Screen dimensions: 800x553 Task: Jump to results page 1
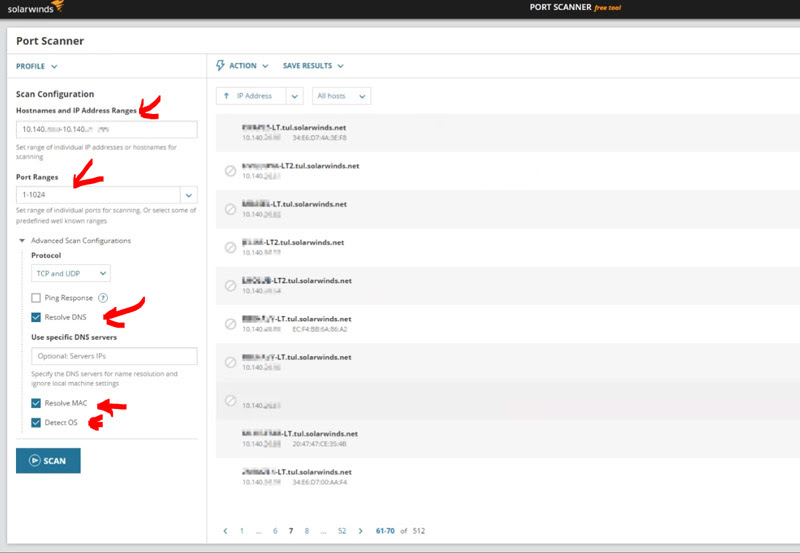[x=242, y=531]
